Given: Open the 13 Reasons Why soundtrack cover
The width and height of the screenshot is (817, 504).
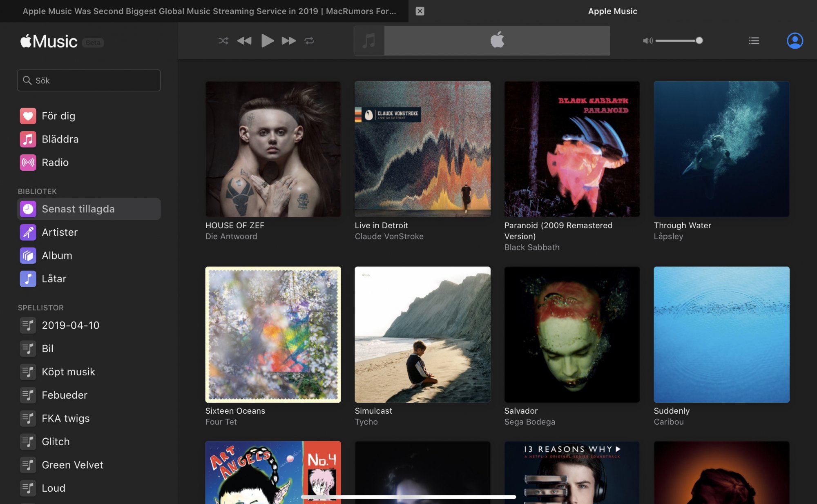Looking at the screenshot, I should 572,473.
